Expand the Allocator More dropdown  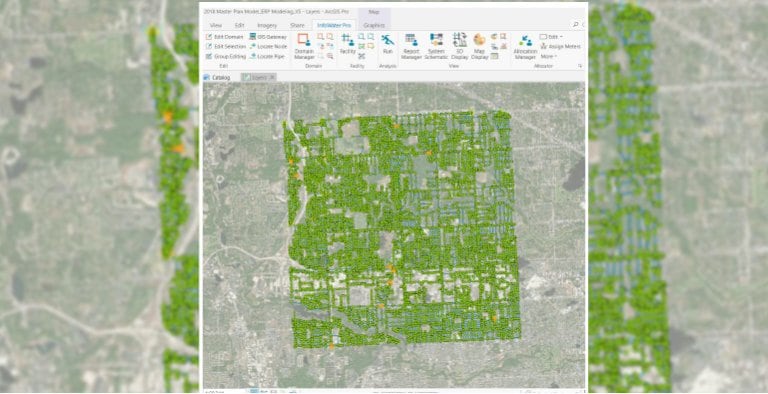549,56
